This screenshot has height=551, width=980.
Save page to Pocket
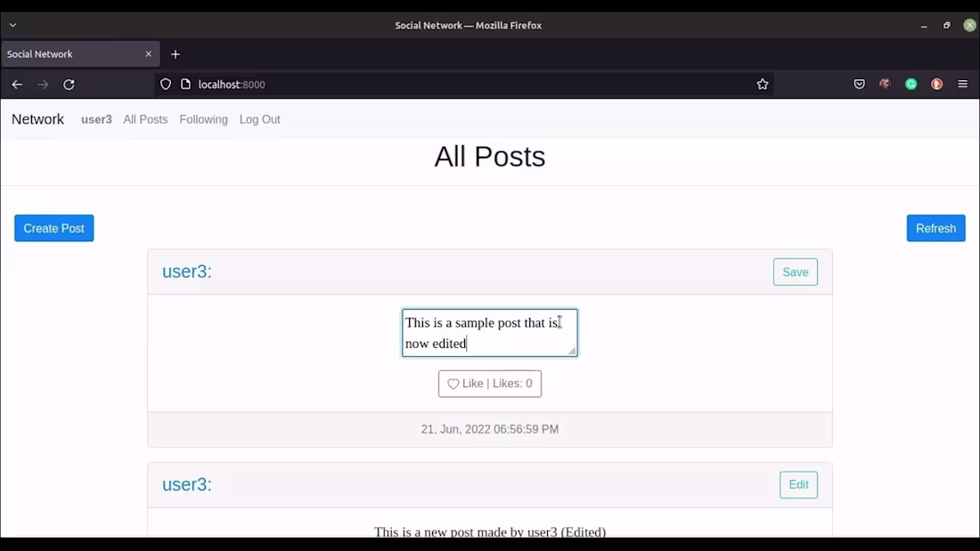click(859, 84)
